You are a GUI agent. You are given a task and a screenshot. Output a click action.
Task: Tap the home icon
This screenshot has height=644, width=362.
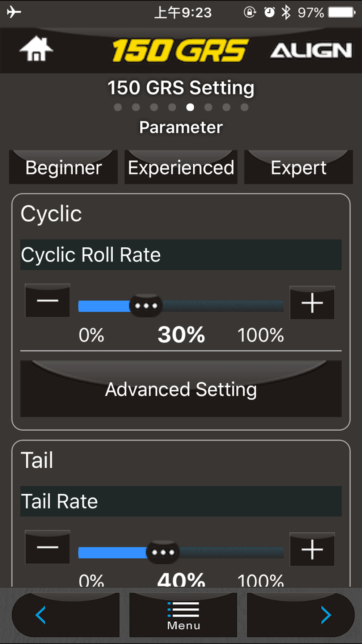tap(36, 49)
